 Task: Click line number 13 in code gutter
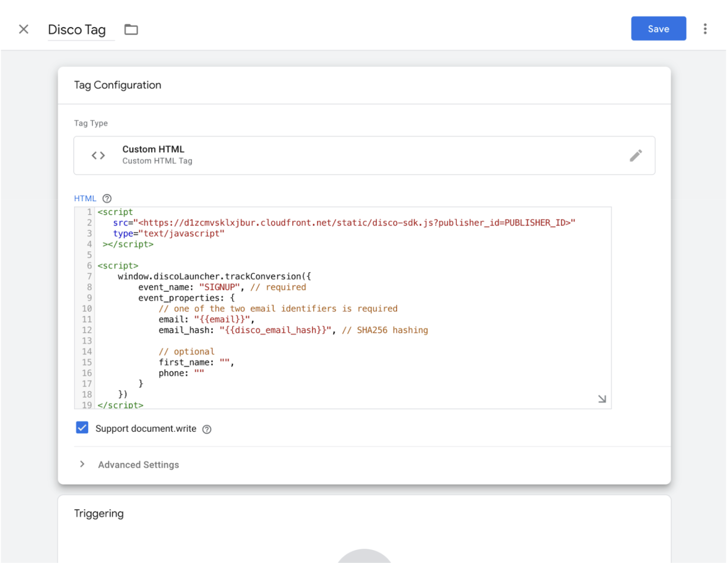tap(87, 341)
